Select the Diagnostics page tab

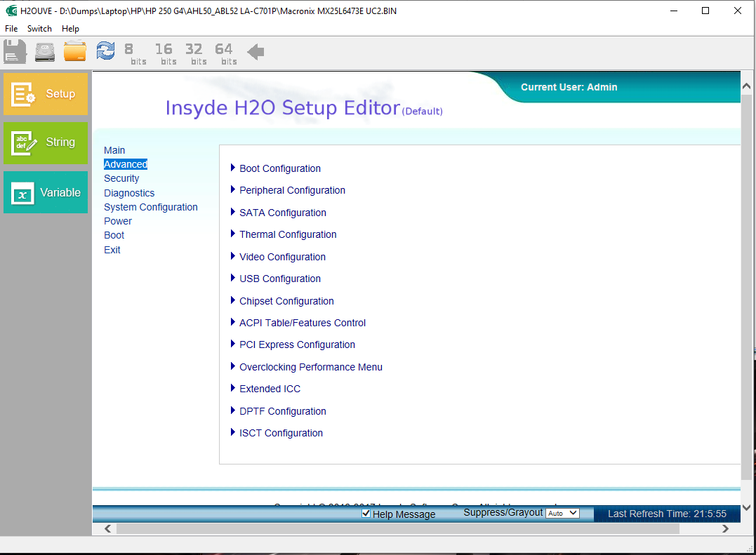(x=129, y=193)
